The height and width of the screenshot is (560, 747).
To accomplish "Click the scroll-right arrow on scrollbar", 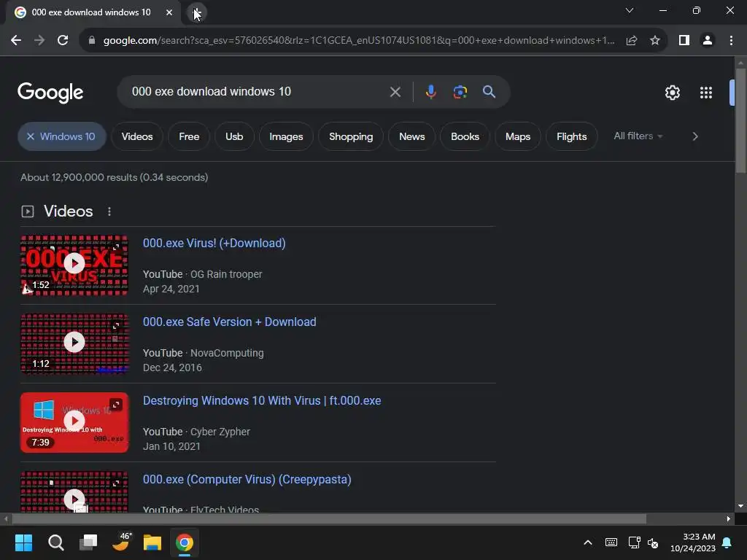I will (729, 518).
